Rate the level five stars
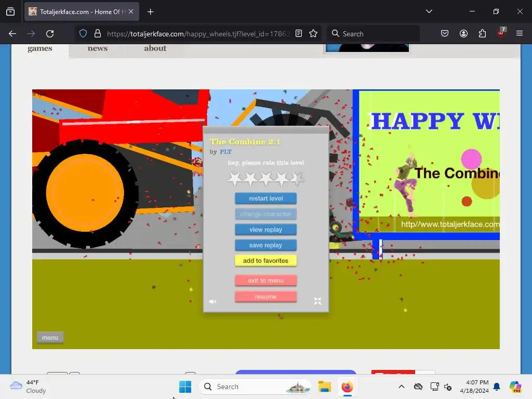The height and width of the screenshot is (399, 532). [x=297, y=178]
